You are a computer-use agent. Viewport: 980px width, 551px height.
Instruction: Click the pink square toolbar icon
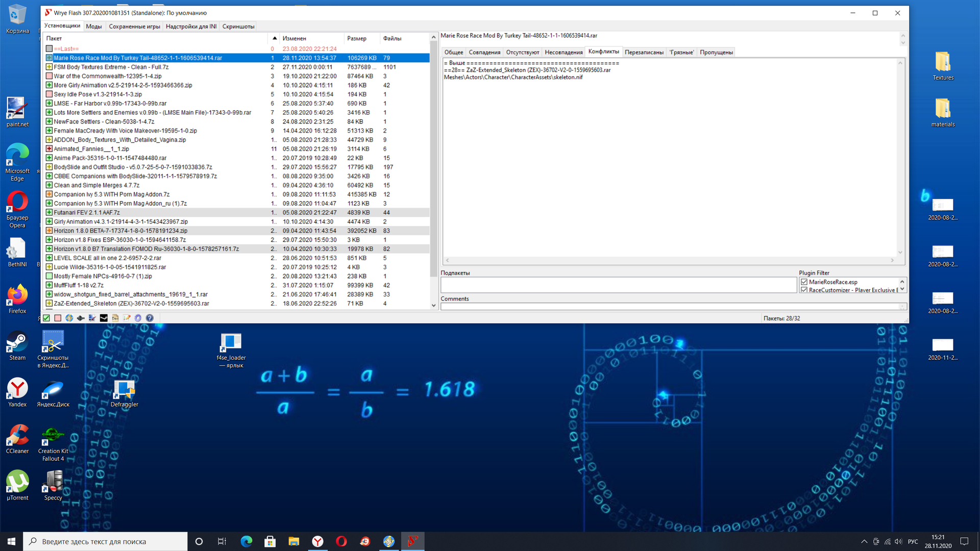coord(58,318)
